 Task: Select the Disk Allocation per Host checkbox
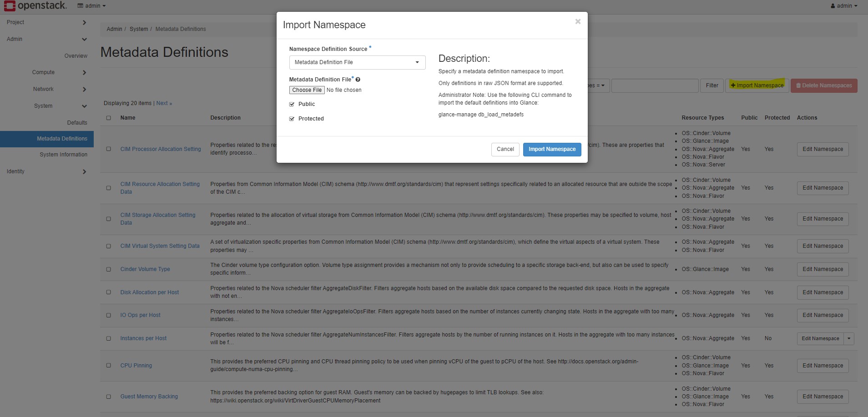tap(109, 292)
